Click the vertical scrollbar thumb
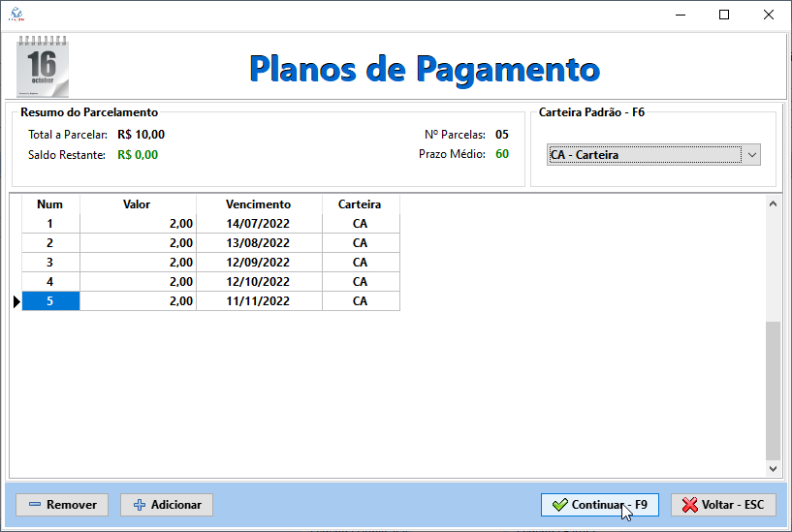The height and width of the screenshot is (532, 792). click(773, 391)
